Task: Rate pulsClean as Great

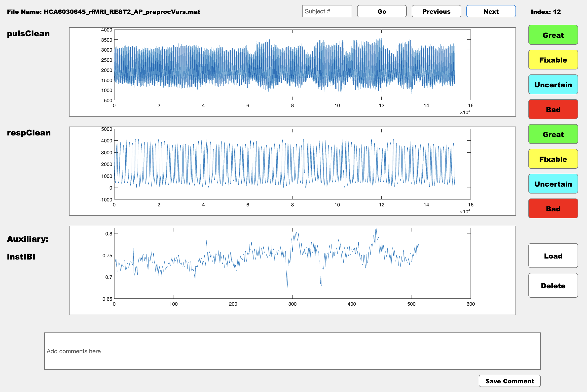Action: coord(553,35)
